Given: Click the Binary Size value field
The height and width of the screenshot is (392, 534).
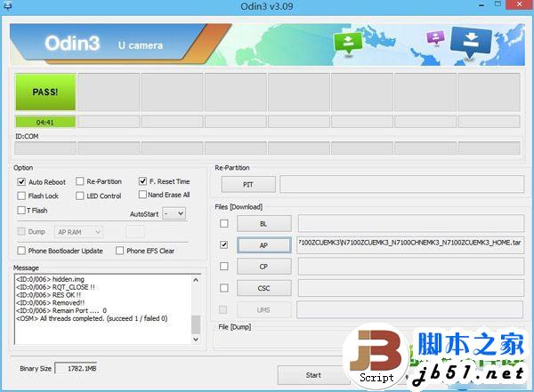Looking at the screenshot, I should click(x=77, y=369).
